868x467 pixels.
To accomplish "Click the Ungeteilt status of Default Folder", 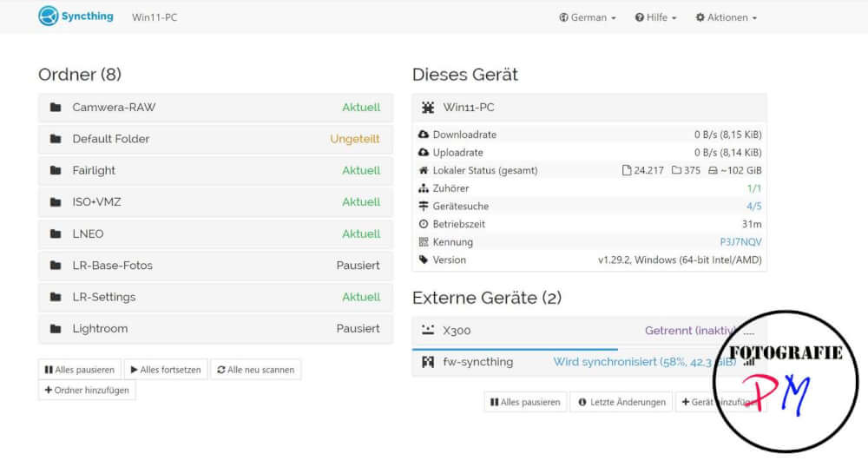I will (355, 139).
